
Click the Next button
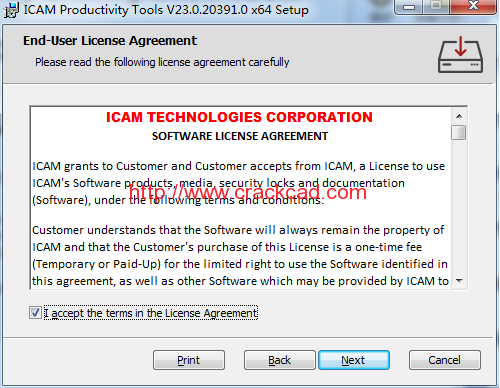click(354, 360)
